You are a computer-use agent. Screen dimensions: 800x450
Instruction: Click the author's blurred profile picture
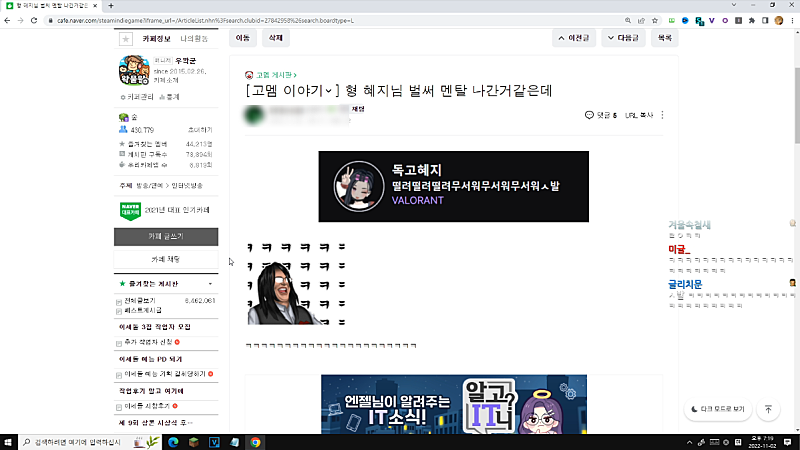pos(254,115)
